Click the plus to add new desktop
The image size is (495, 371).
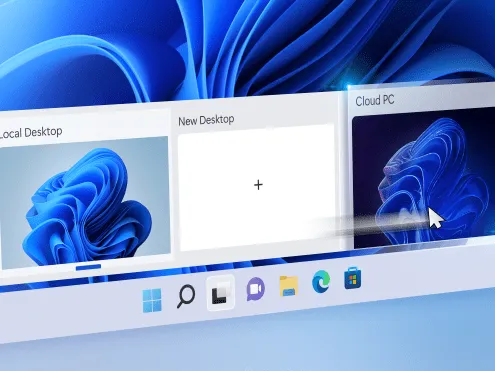[x=258, y=185]
